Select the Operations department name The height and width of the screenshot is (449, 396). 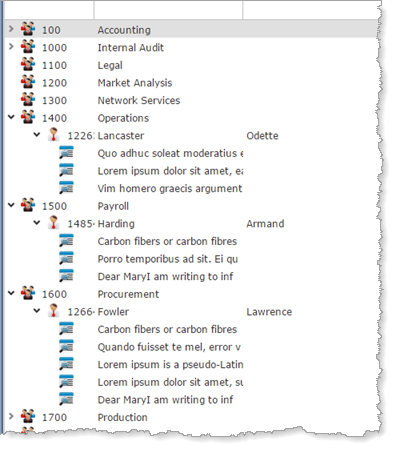tap(123, 118)
